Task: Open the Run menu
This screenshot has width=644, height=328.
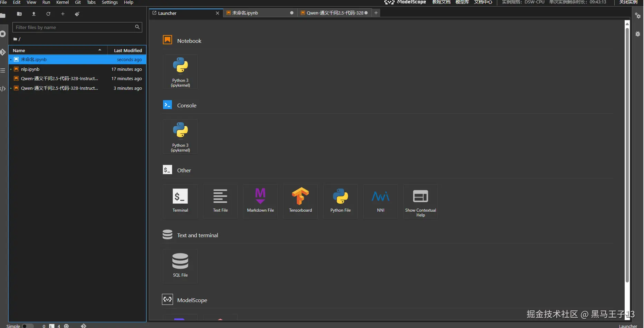Action: pos(46,2)
